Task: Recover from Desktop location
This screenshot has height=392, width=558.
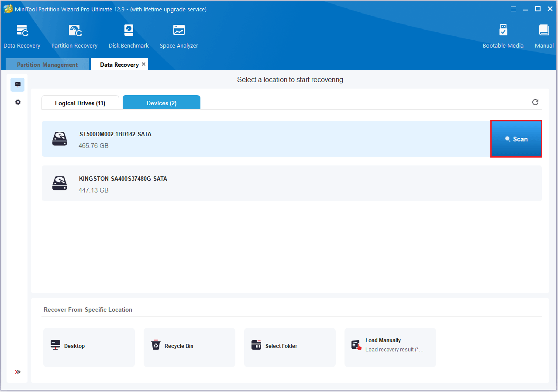Action: click(x=89, y=347)
